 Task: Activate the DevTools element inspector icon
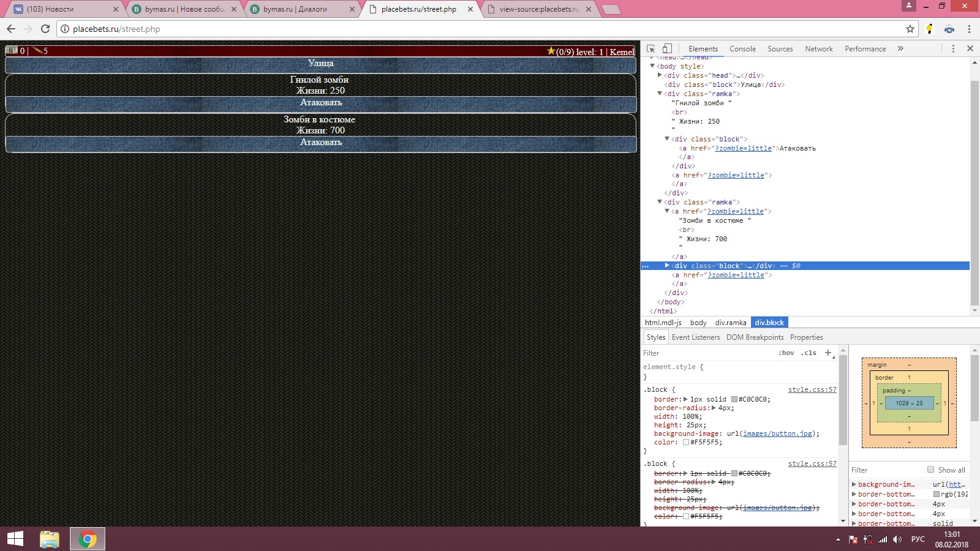click(x=651, y=48)
